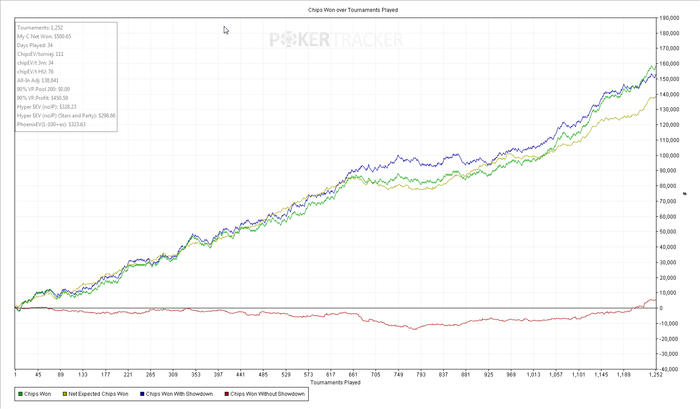Select the 'Chips Won With Showdown' legend label
700x409 pixels.
coord(179,394)
